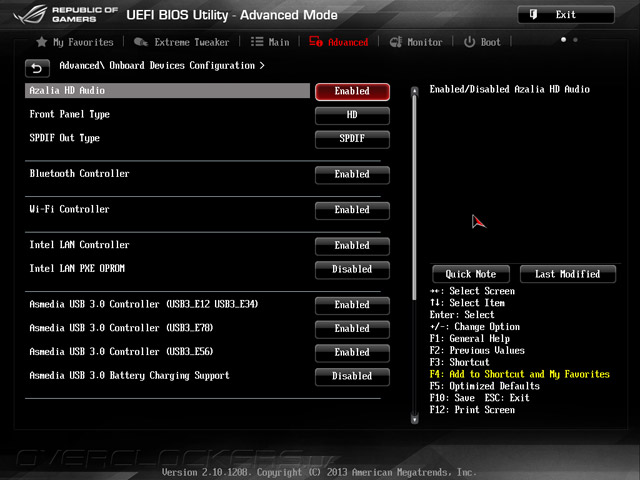Change Wi-Fi Controller Enabled option
640x480 pixels.
point(352,210)
